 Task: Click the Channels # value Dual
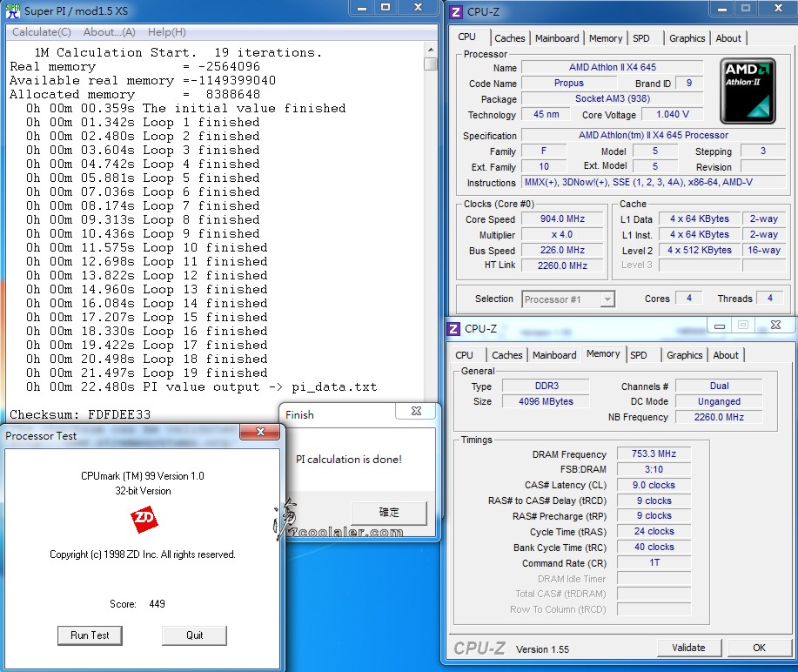click(x=719, y=386)
